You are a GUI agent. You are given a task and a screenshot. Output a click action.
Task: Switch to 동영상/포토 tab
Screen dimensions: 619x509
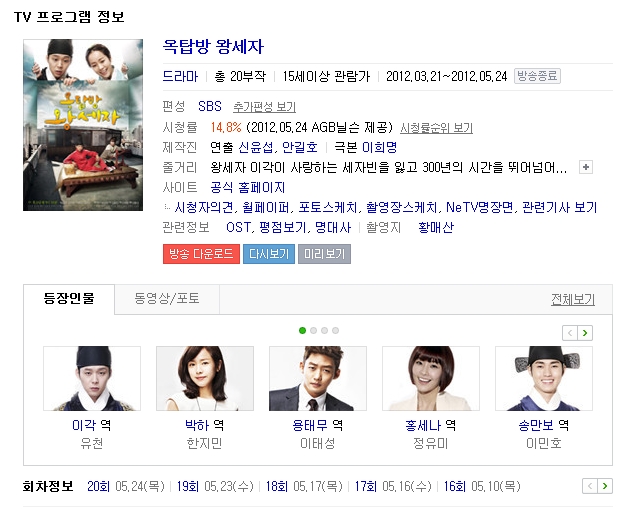click(x=167, y=299)
